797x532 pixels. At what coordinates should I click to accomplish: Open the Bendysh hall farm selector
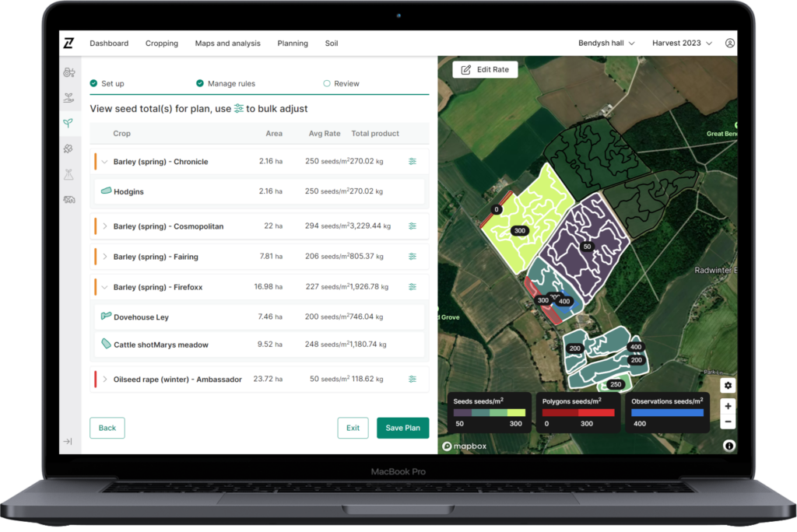(x=606, y=43)
